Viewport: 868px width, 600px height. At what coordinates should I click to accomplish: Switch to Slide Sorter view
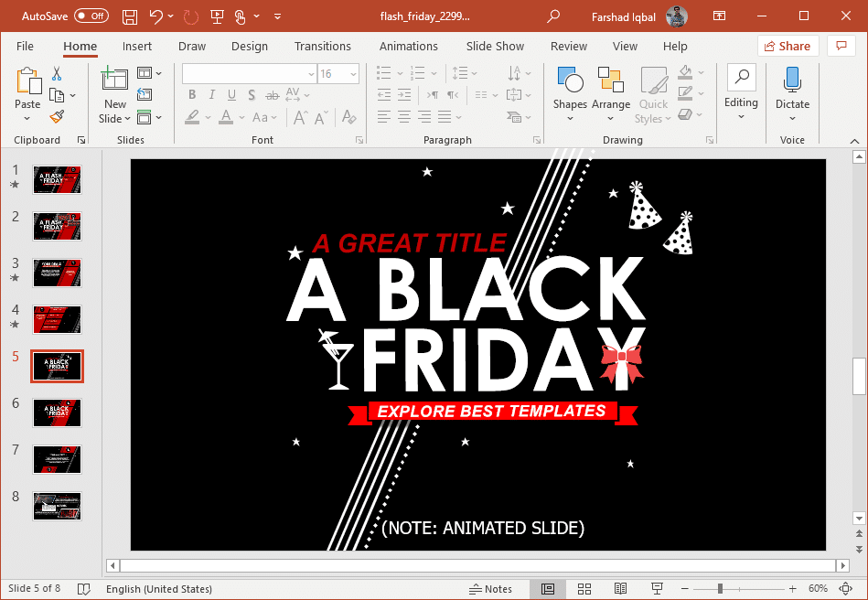[584, 589]
